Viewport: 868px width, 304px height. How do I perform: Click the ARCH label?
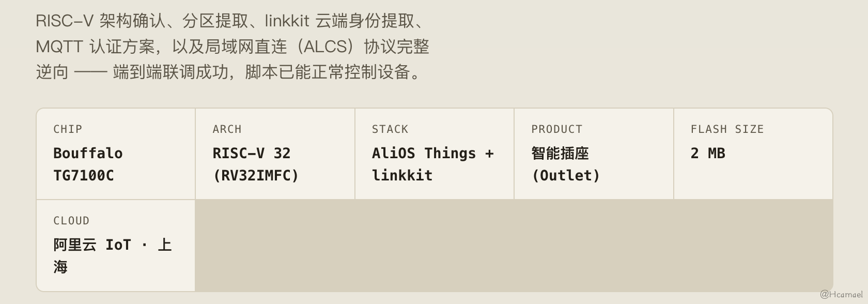point(227,129)
